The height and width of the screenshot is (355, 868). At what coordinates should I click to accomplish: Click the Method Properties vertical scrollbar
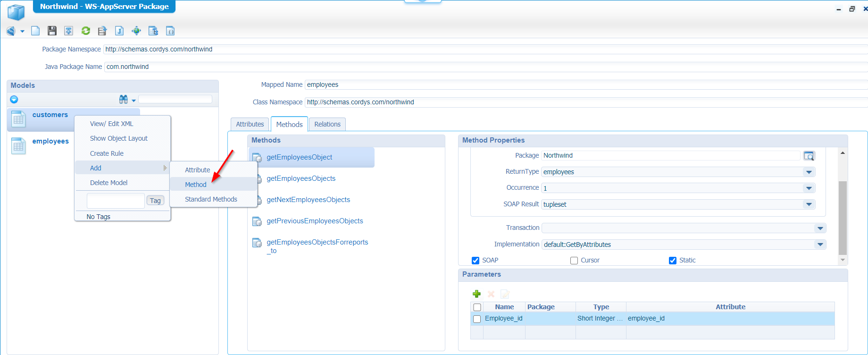[843, 217]
